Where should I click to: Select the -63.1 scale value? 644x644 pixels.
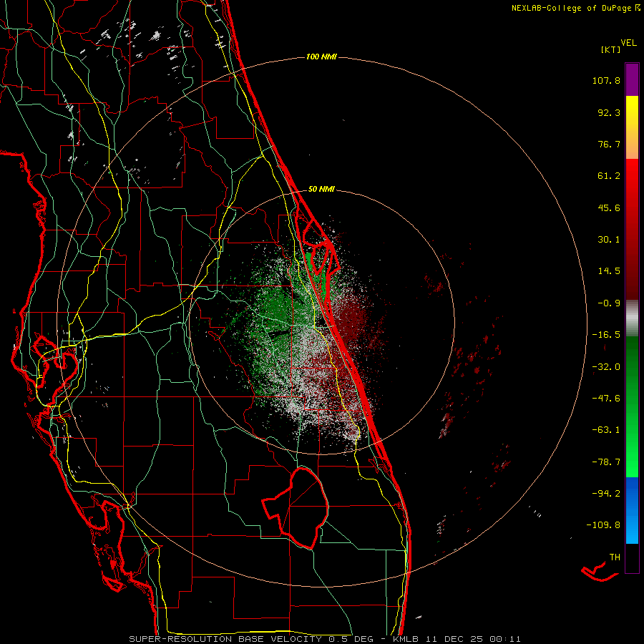click(x=606, y=430)
